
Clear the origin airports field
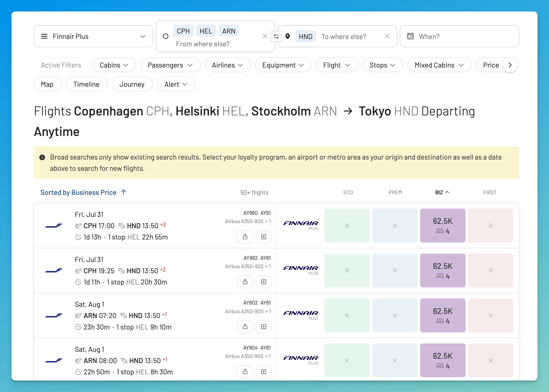tap(265, 36)
